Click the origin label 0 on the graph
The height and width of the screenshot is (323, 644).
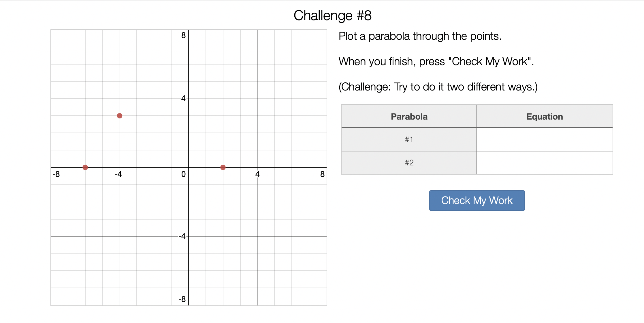coord(183,174)
